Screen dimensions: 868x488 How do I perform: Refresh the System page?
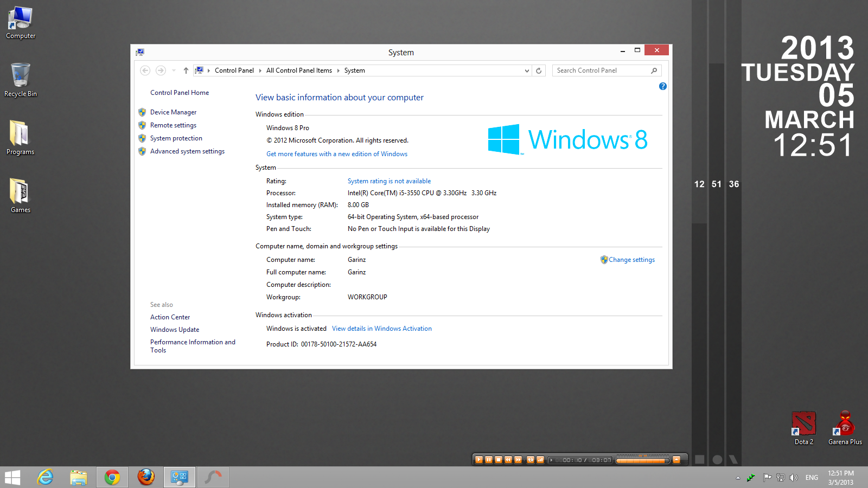(x=539, y=70)
